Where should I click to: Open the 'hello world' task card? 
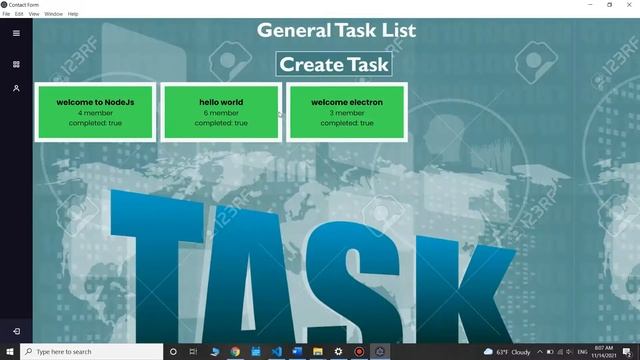coord(221,112)
